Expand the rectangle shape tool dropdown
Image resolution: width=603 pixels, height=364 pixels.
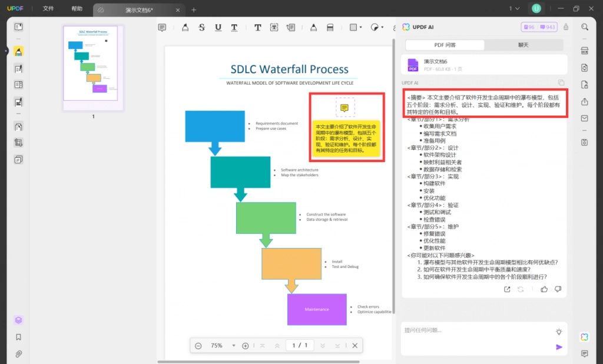[360, 27]
